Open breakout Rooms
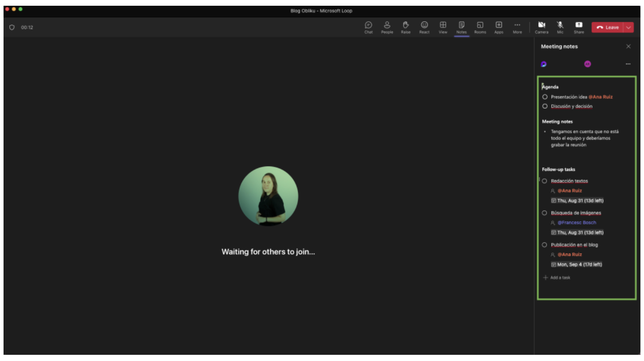The height and width of the screenshot is (361, 644). pos(480,27)
